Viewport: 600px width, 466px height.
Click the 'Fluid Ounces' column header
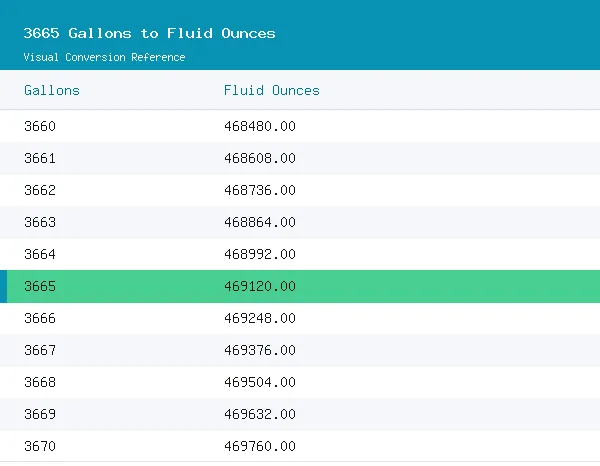click(x=272, y=91)
